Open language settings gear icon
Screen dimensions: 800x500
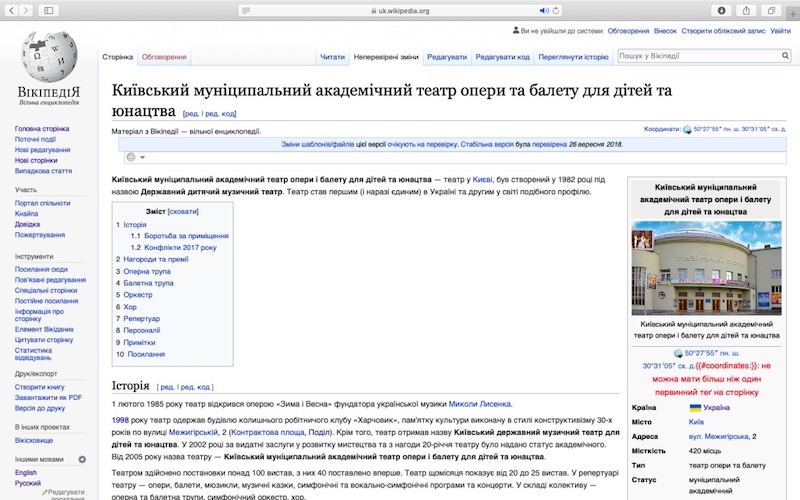click(82, 459)
